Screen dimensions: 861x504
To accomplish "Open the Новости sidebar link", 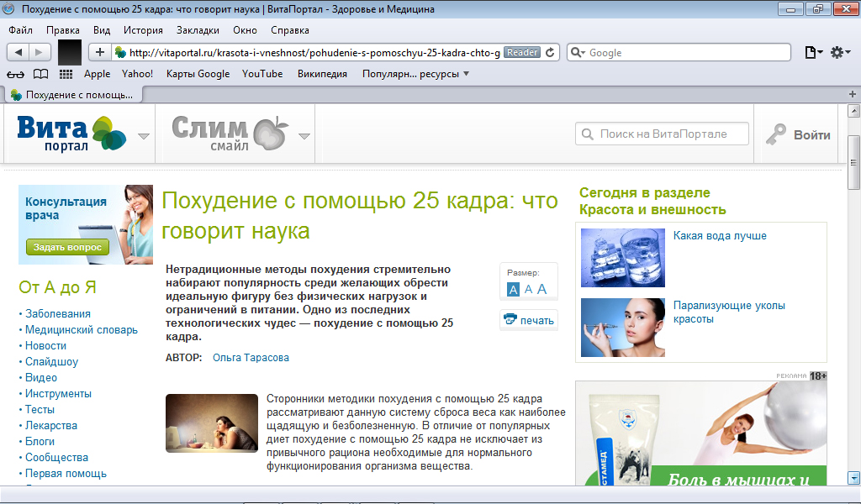I will click(45, 345).
